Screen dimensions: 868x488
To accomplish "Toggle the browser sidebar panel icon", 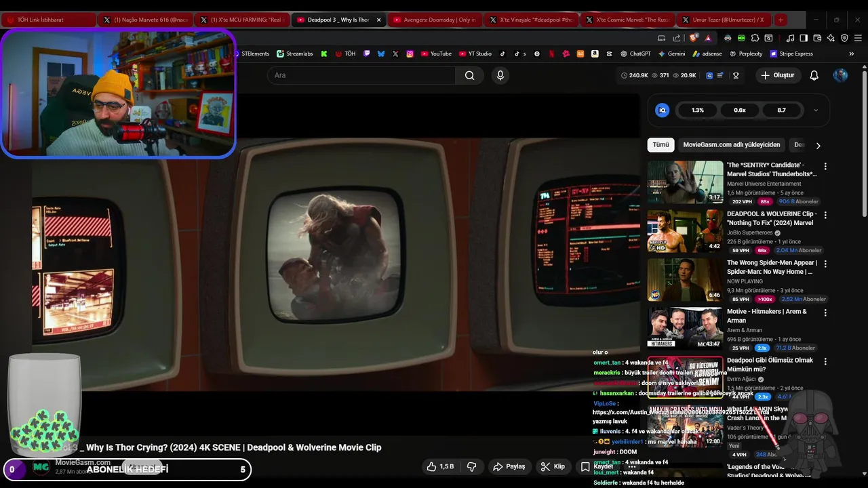I will point(803,38).
